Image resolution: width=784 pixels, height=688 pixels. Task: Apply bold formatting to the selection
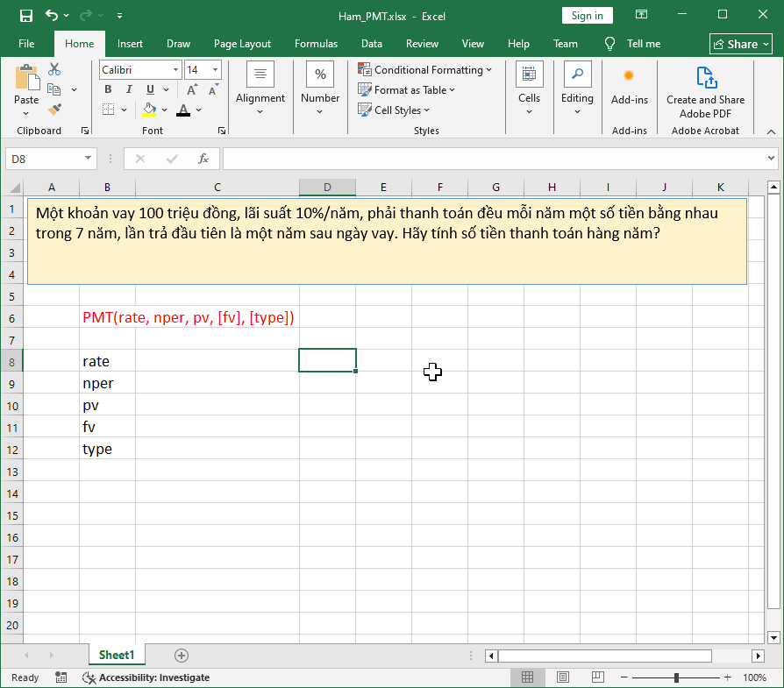point(108,89)
